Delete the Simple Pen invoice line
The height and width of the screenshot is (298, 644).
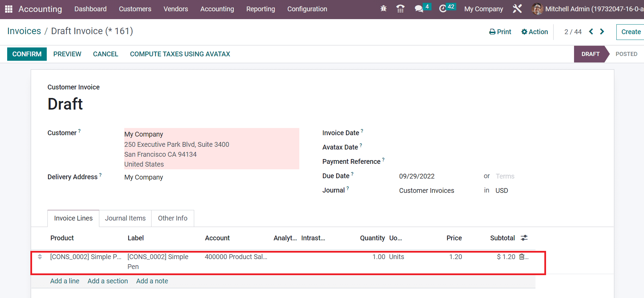(522, 257)
